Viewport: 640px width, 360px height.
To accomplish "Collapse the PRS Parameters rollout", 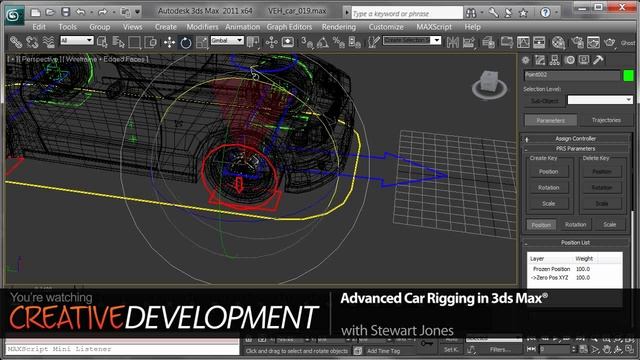I will click(x=576, y=149).
